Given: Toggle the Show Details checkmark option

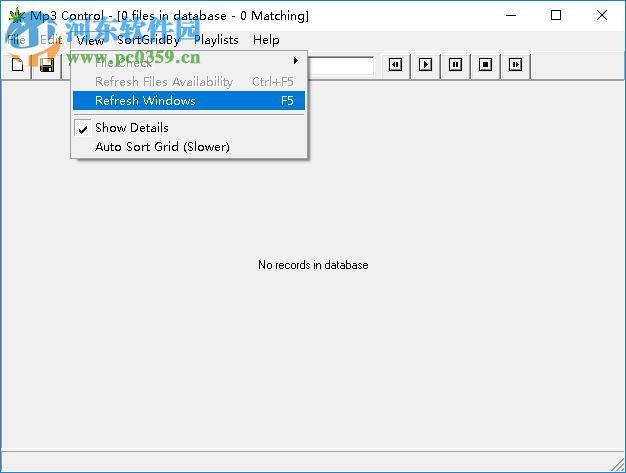Looking at the screenshot, I should point(189,128).
